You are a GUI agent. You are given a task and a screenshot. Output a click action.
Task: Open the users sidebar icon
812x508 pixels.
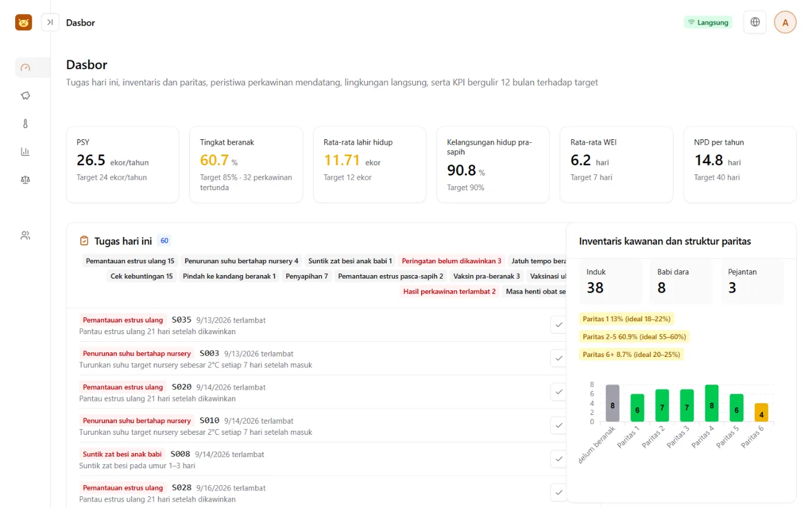coord(25,236)
